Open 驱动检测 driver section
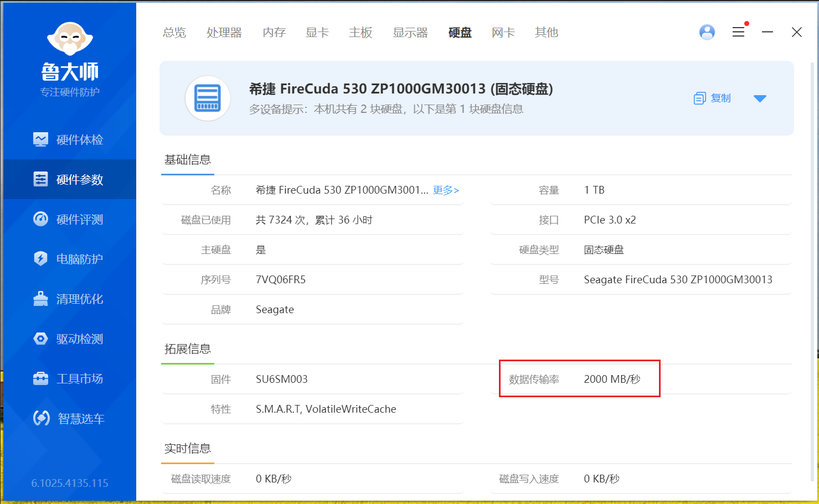Image resolution: width=819 pixels, height=504 pixels. click(x=69, y=339)
